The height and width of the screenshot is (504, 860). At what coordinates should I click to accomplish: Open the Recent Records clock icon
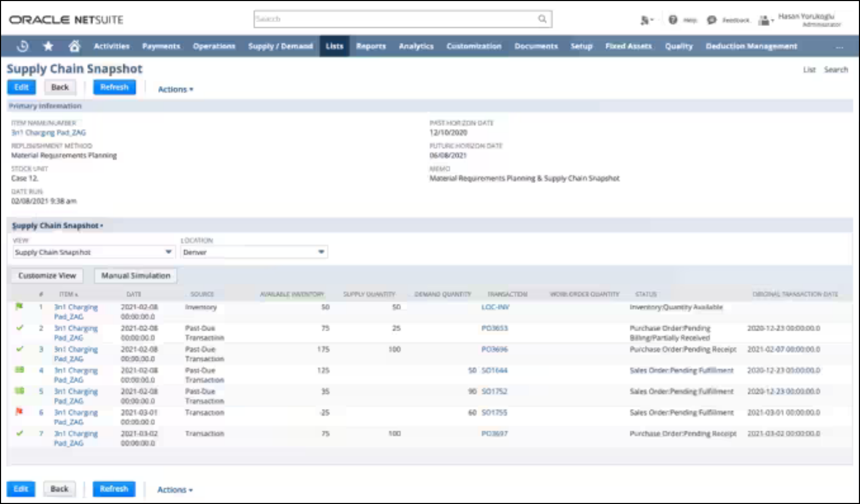tap(22, 46)
